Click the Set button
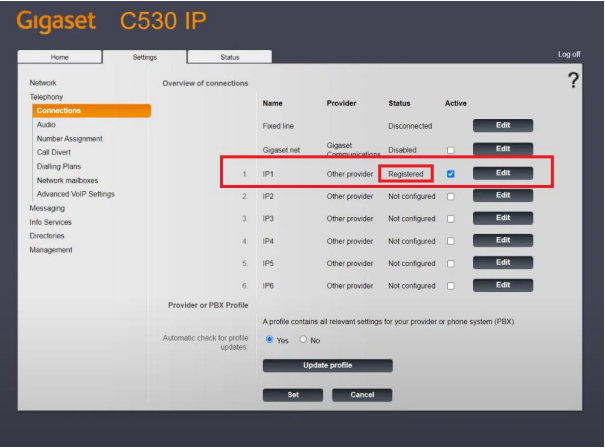This screenshot has width=605, height=448. click(293, 395)
